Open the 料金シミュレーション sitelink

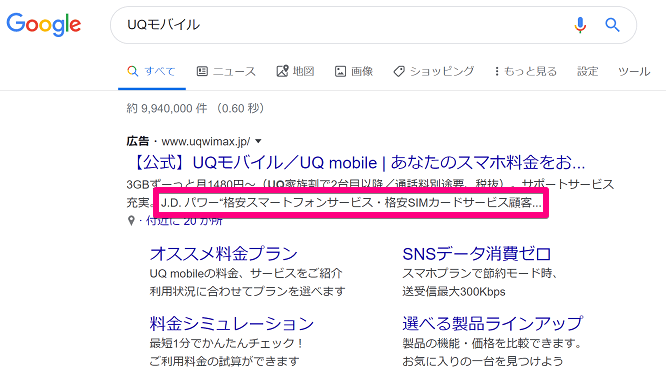point(231,323)
